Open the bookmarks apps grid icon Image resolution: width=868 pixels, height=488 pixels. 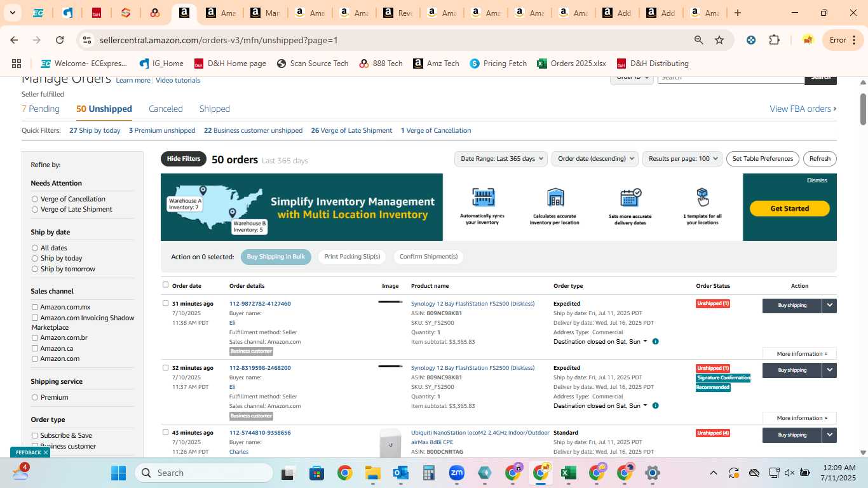click(x=17, y=64)
